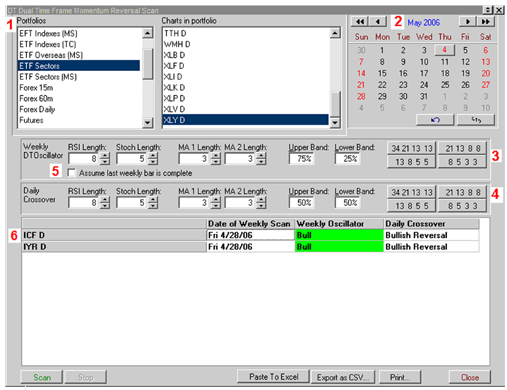The height and width of the screenshot is (390, 507).
Task: Jump forward one year in calendar
Action: (x=486, y=22)
